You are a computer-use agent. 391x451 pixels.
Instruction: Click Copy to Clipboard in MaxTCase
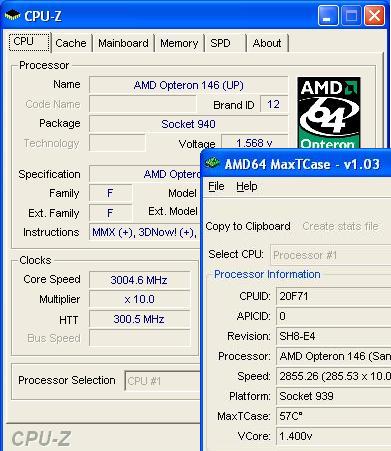coord(248,226)
